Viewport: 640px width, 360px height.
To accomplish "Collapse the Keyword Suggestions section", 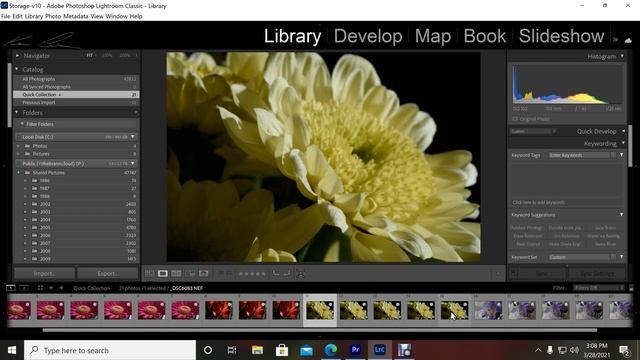I will pyautogui.click(x=622, y=215).
